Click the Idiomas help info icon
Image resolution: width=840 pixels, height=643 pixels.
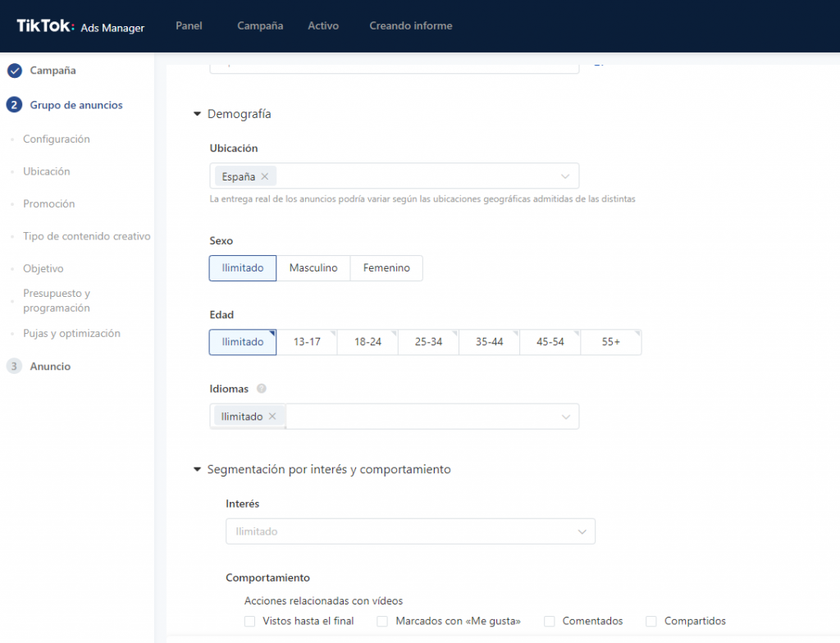click(262, 389)
